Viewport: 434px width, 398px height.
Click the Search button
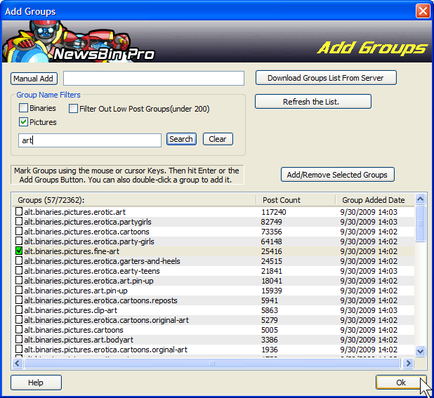point(181,139)
